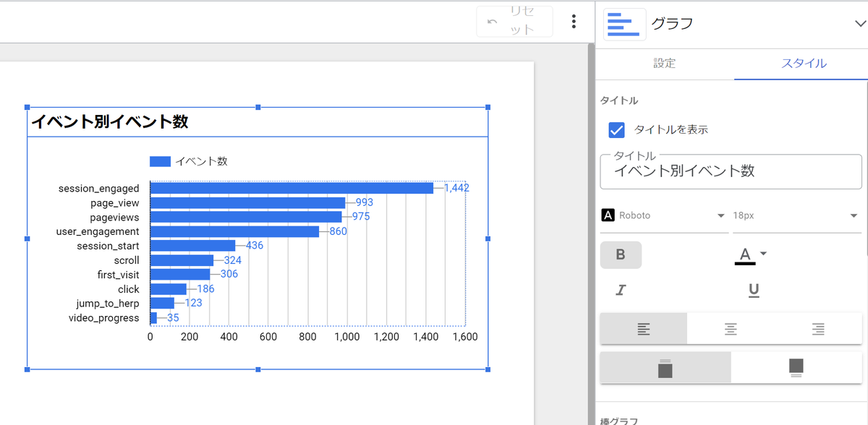
Task: Open the Roboto font family dropdown
Action: tap(663, 215)
